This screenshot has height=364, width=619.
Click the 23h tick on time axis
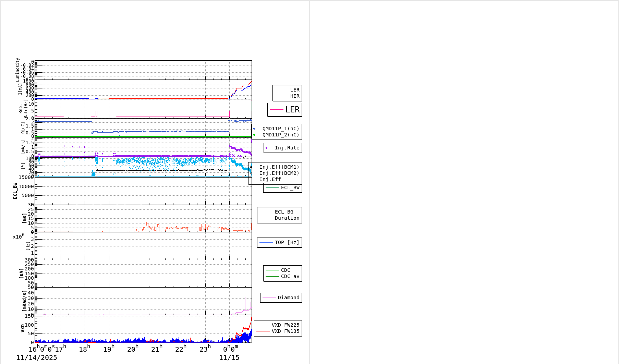tap(205, 349)
